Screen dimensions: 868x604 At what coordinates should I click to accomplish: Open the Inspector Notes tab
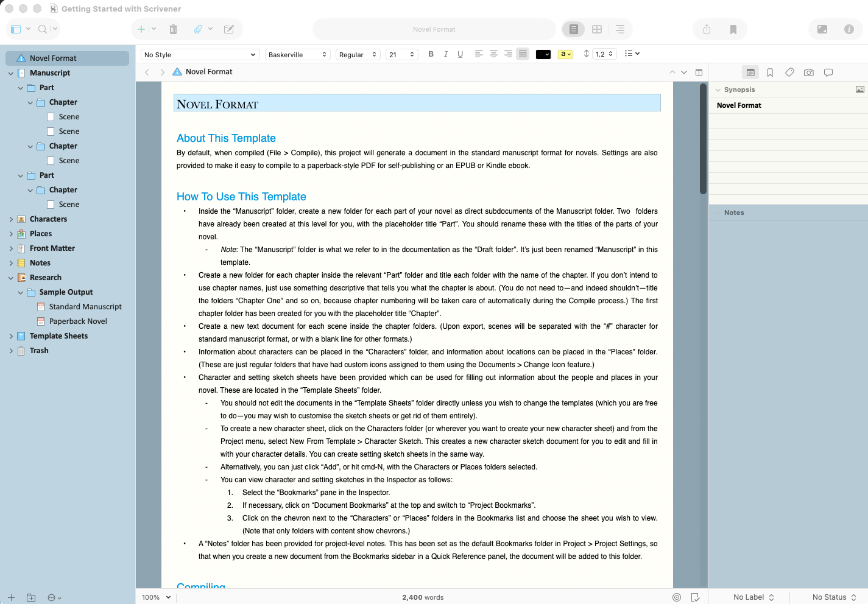(x=750, y=72)
